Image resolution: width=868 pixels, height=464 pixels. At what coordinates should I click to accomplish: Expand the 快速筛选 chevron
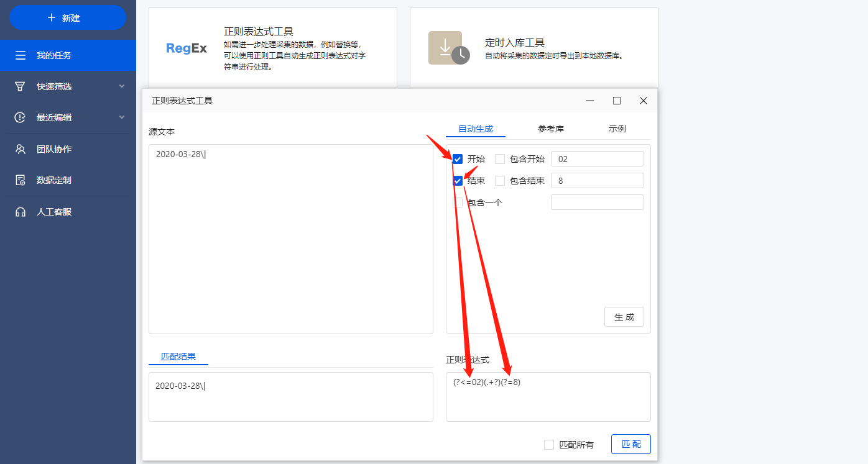pyautogui.click(x=122, y=86)
